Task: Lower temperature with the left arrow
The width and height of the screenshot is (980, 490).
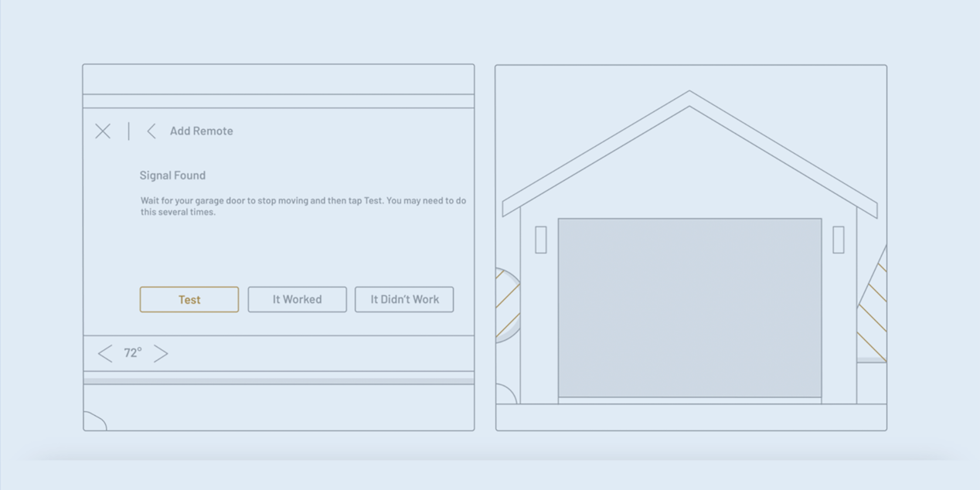Action: [x=105, y=353]
